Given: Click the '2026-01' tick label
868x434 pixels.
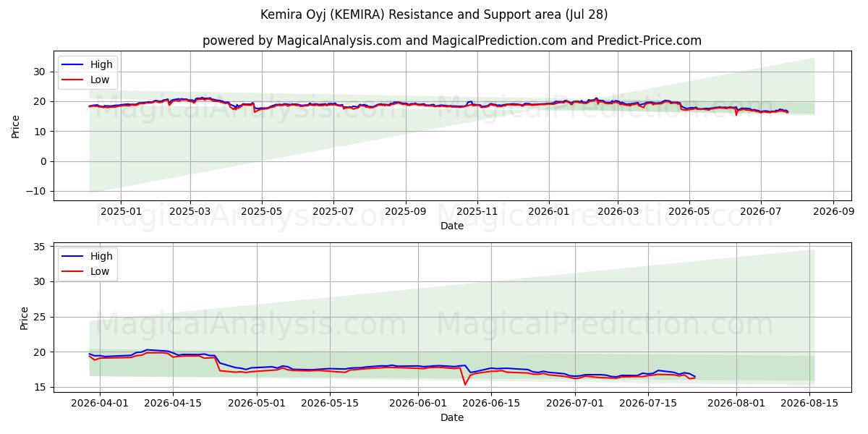Looking at the screenshot, I should pos(548,212).
